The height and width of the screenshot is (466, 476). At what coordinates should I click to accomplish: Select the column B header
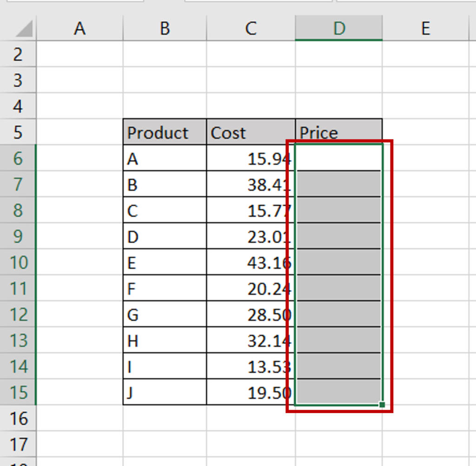[x=165, y=28]
